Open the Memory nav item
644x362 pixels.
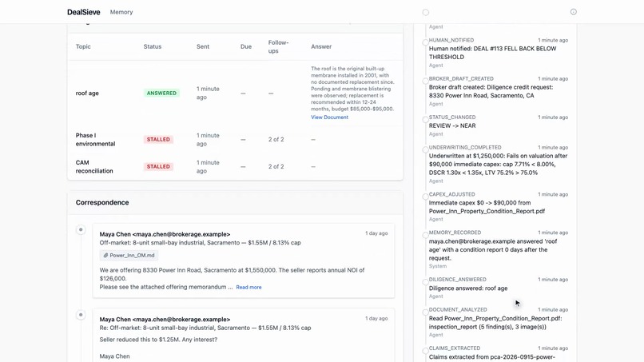click(x=121, y=12)
